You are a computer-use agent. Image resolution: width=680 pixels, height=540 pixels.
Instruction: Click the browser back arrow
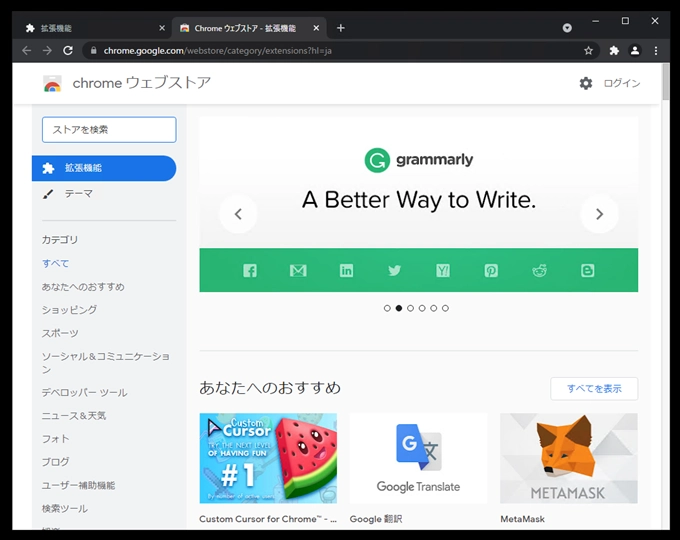(x=27, y=51)
